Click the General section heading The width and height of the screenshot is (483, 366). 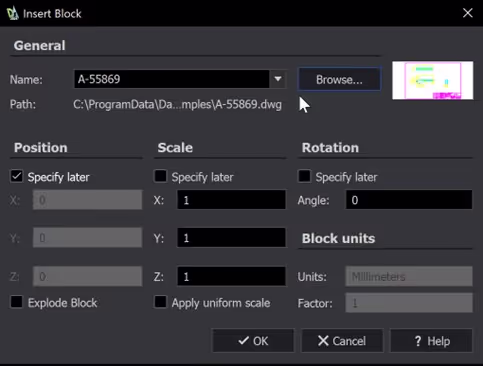[x=39, y=46]
